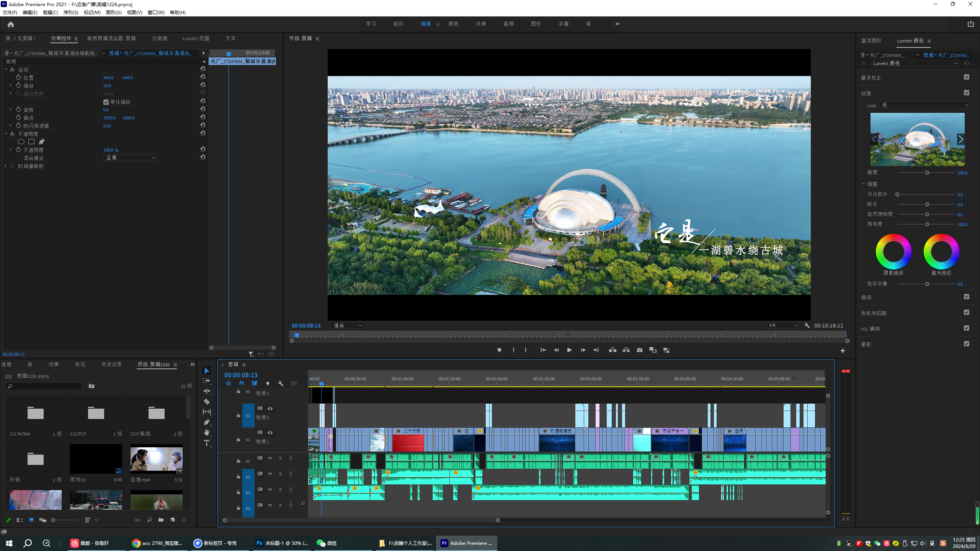Open the 混合模式 blend mode dropdown
The image size is (980, 551).
click(130, 158)
